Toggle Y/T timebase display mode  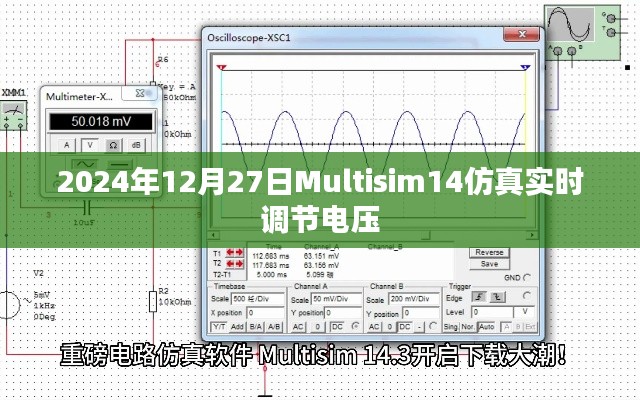219,327
